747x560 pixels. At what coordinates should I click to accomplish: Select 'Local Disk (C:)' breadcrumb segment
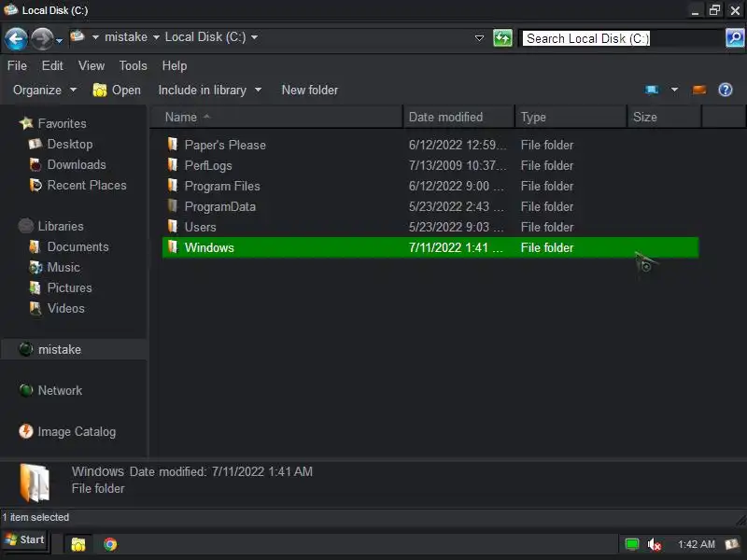pyautogui.click(x=205, y=37)
